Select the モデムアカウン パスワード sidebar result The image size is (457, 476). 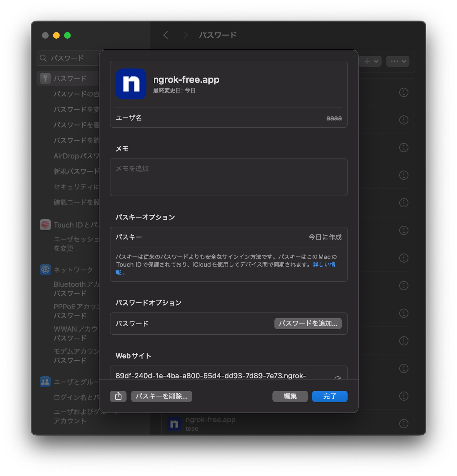click(76, 356)
